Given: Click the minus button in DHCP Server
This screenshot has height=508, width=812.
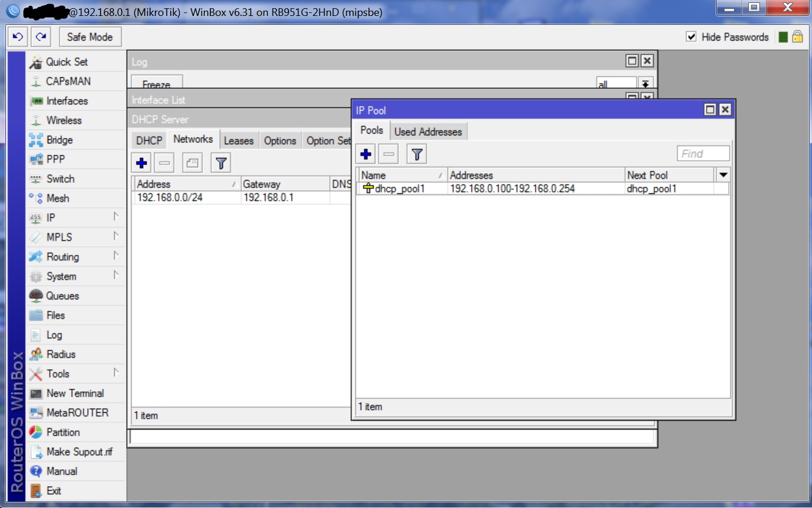Looking at the screenshot, I should tap(164, 162).
